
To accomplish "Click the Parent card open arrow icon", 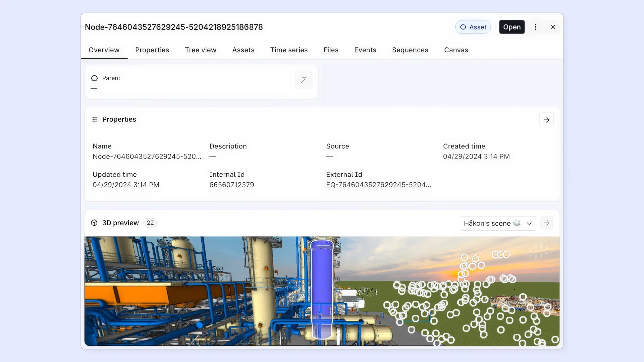I will (x=304, y=80).
